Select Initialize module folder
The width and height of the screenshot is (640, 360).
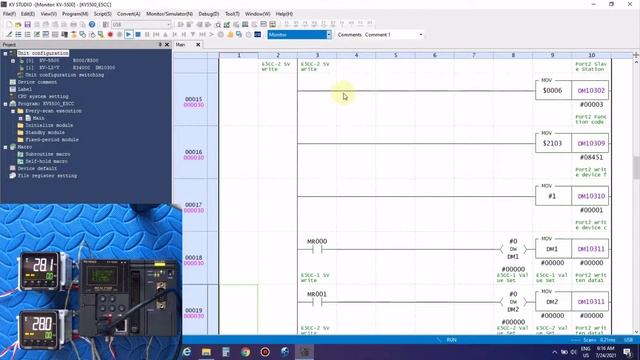[x=49, y=125]
